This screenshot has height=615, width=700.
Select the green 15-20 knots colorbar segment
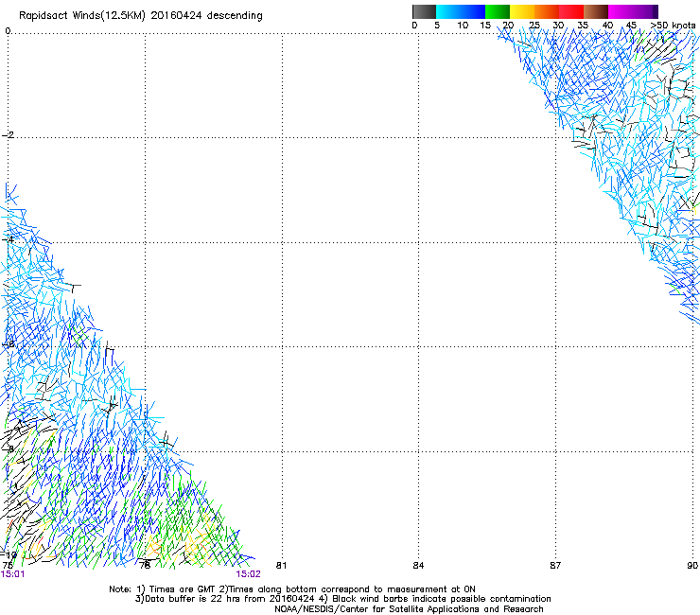[x=498, y=11]
